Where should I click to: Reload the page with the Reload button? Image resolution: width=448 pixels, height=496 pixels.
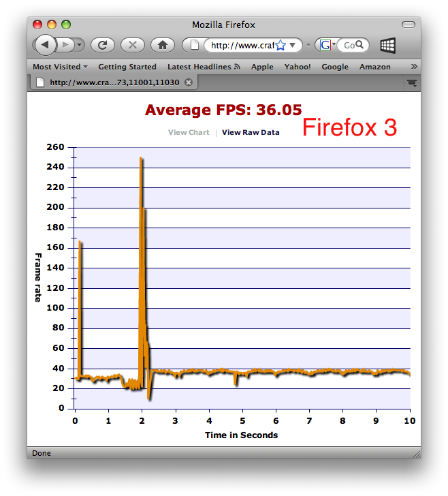coord(102,45)
